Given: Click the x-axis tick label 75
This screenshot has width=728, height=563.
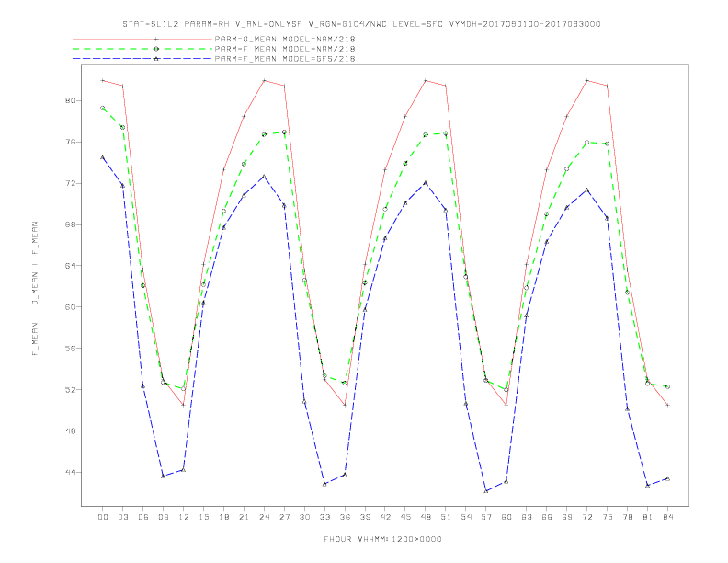Looking at the screenshot, I should [608, 517].
